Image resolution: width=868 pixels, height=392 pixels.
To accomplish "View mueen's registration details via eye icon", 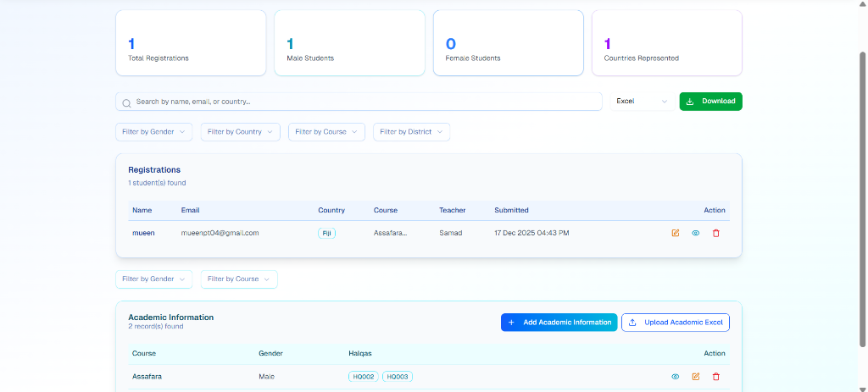I will click(696, 233).
